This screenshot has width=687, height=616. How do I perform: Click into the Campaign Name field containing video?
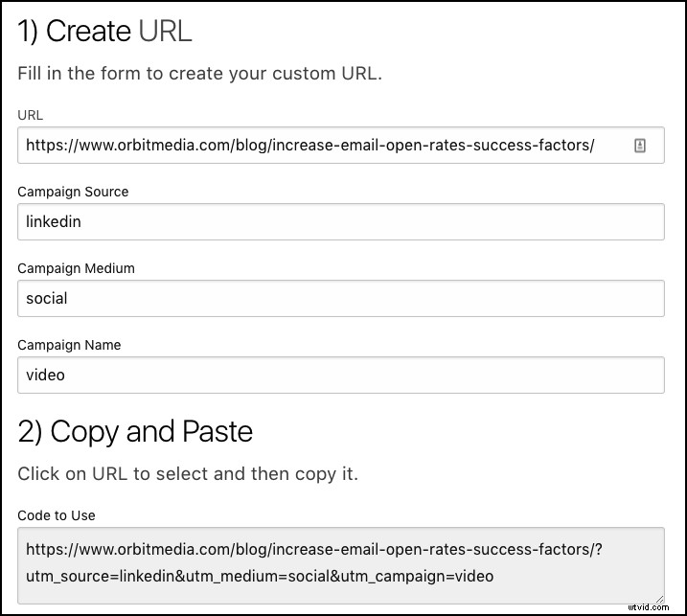pos(340,375)
